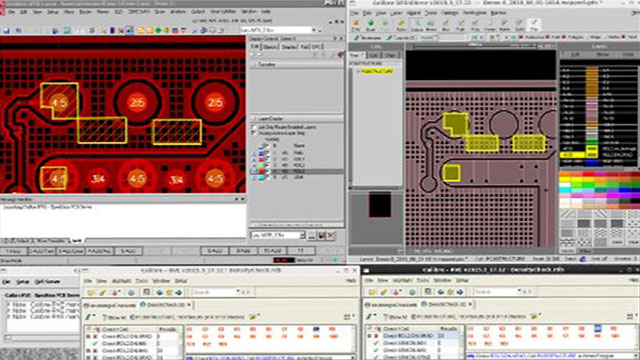Switch to Fab tab in Display Control panel
The height and width of the screenshot is (360, 640).
[304, 47]
